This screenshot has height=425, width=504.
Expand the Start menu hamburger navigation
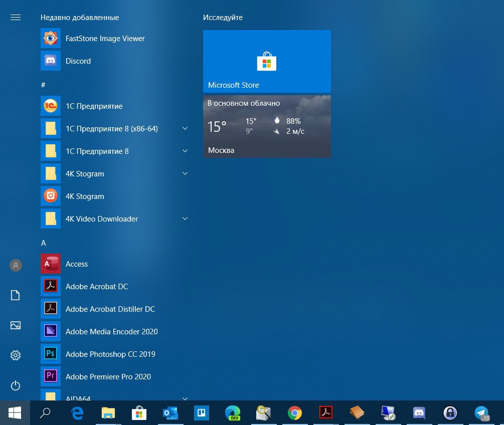(x=16, y=18)
